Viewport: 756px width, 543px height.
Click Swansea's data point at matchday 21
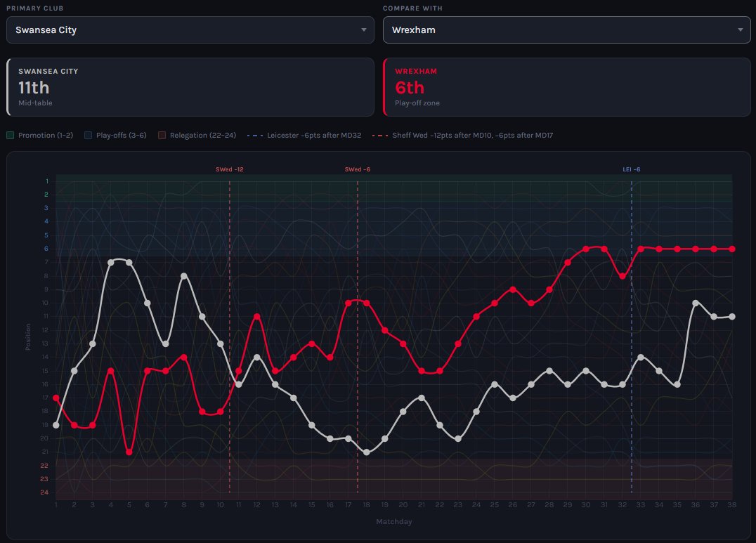(422, 398)
